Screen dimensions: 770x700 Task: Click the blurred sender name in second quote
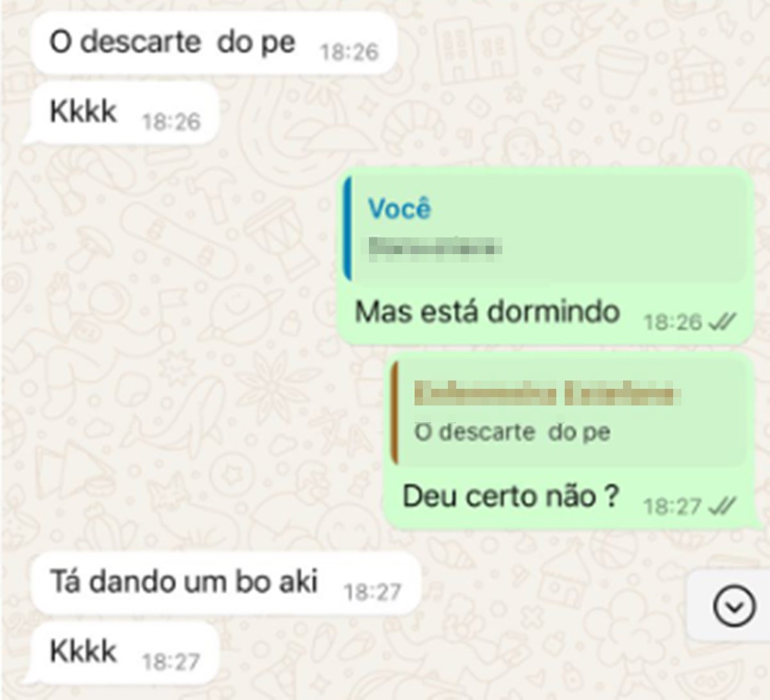coord(544,393)
